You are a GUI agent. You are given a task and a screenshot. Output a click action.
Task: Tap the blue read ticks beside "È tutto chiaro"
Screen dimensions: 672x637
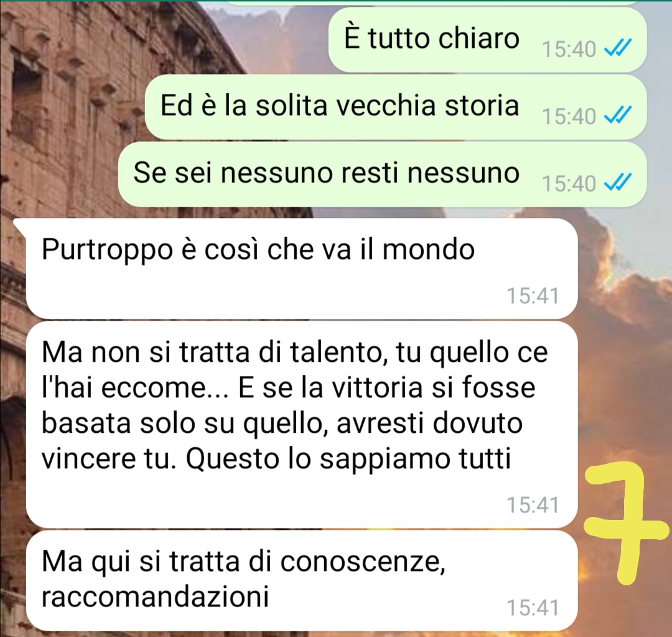coord(618,48)
